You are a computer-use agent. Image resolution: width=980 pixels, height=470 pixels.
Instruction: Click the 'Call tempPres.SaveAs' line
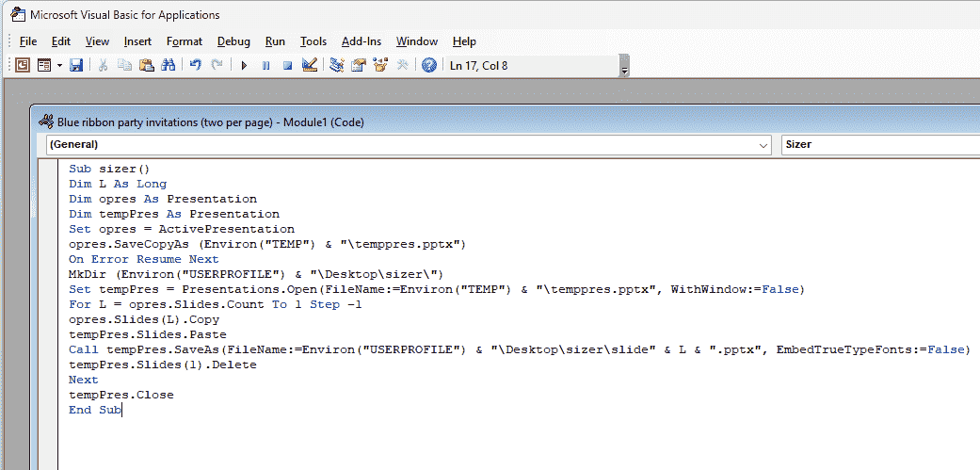pyautogui.click(x=520, y=349)
